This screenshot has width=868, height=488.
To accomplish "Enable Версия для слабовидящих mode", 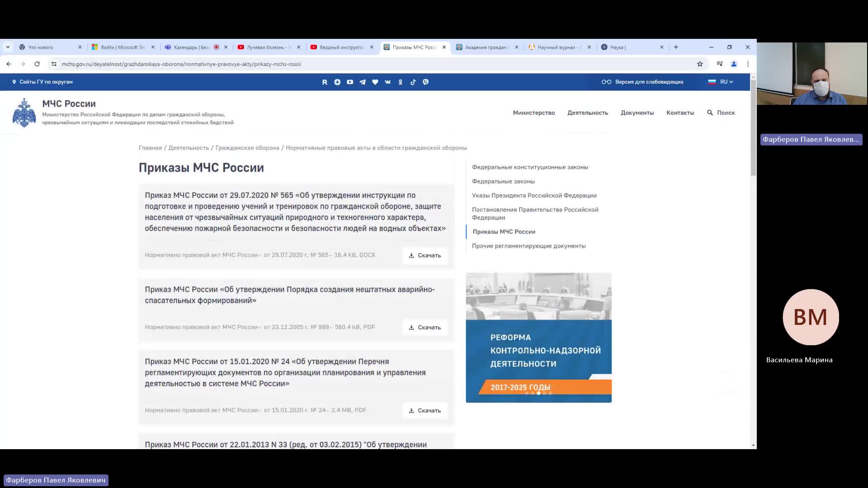I will click(642, 82).
